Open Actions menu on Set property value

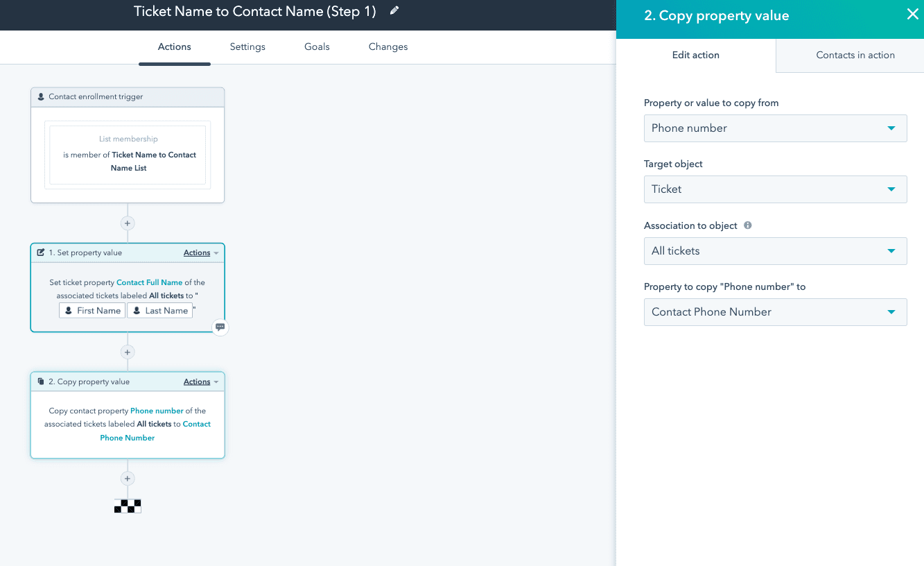coord(200,253)
